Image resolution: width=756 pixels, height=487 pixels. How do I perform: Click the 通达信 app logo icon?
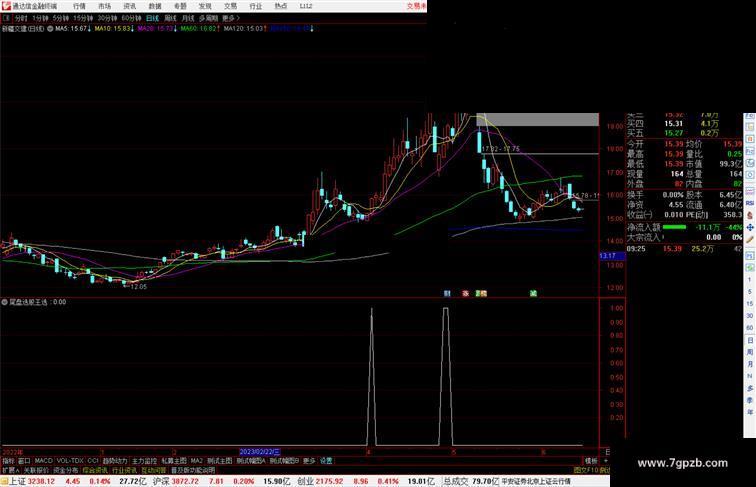6,6
